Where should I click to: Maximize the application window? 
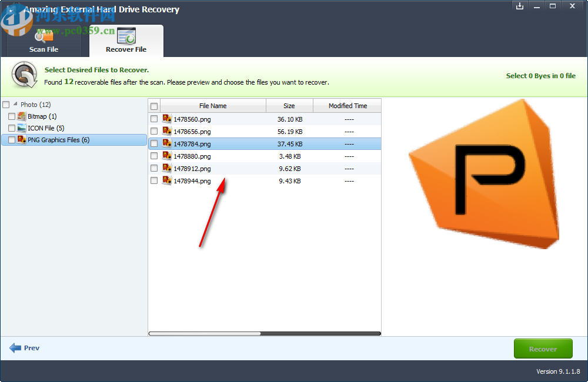[x=553, y=6]
